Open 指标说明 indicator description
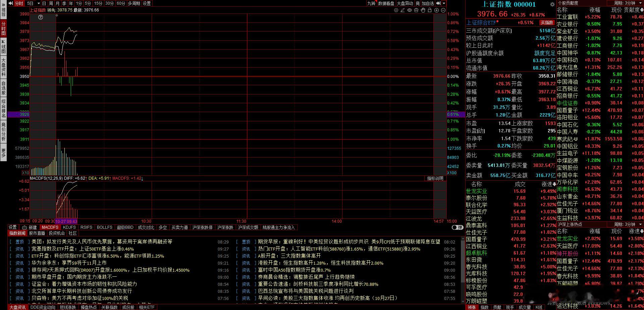644x310 pixels. [x=435, y=178]
